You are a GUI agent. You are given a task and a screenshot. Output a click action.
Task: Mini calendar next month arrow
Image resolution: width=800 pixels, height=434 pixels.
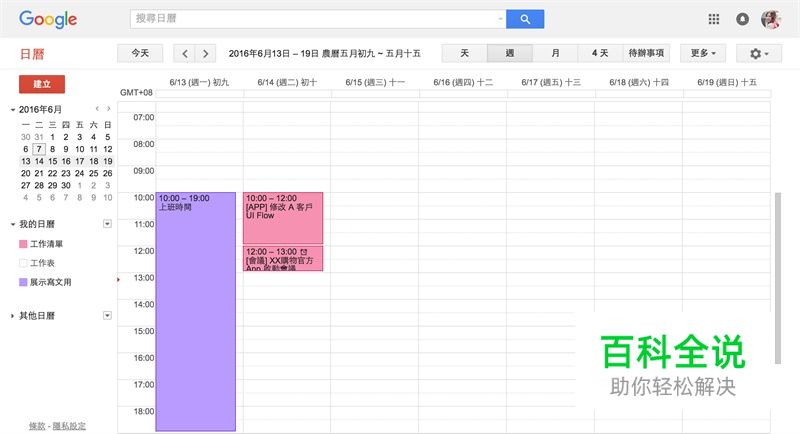click(108, 109)
